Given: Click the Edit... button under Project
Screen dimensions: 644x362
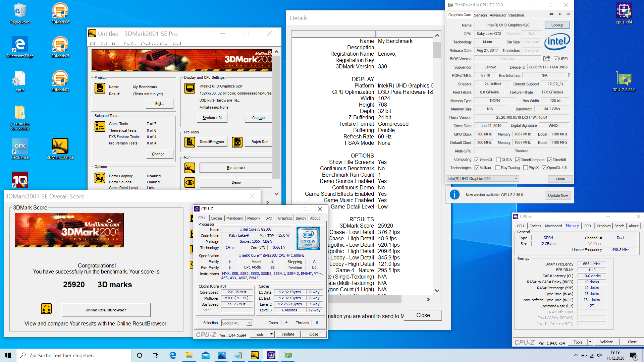Looking at the screenshot, I should [160, 104].
